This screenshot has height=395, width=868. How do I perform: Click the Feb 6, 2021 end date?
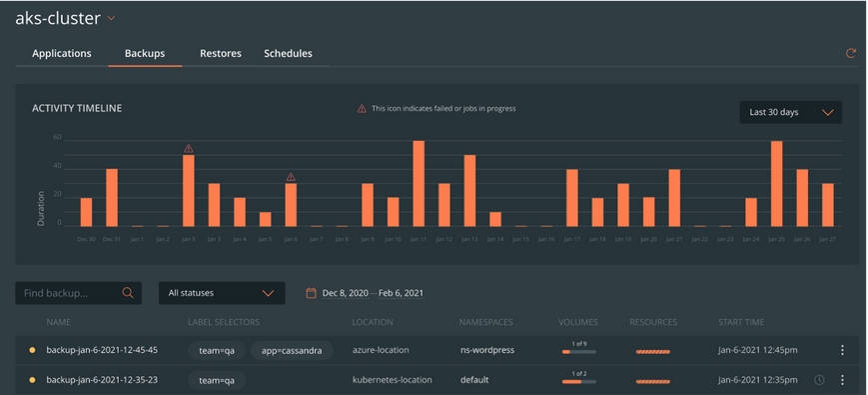(402, 293)
